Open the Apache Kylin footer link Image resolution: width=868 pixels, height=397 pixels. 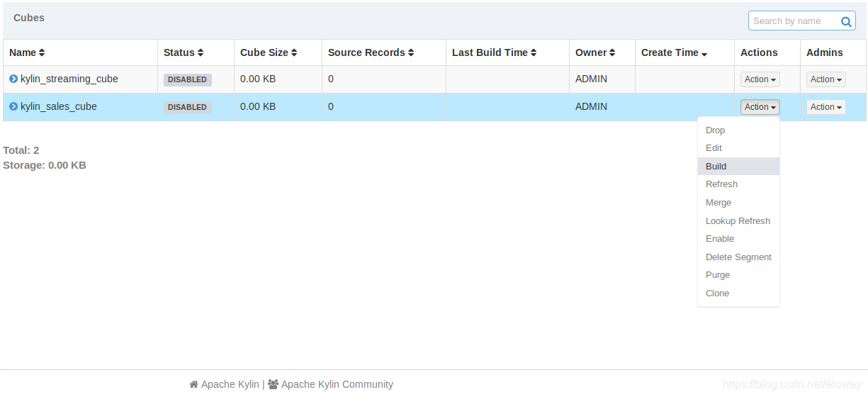click(230, 384)
